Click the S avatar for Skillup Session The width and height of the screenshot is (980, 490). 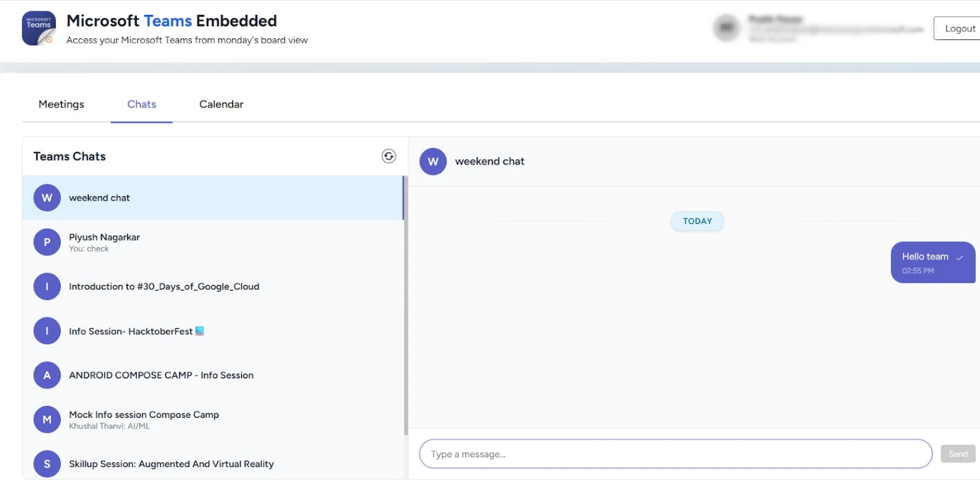(x=47, y=463)
